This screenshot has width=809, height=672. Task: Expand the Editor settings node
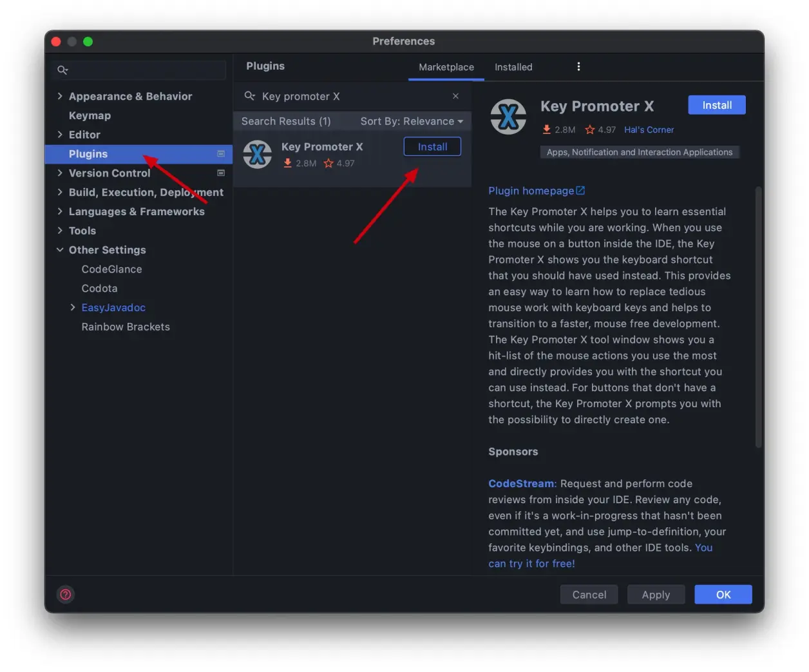click(x=60, y=135)
